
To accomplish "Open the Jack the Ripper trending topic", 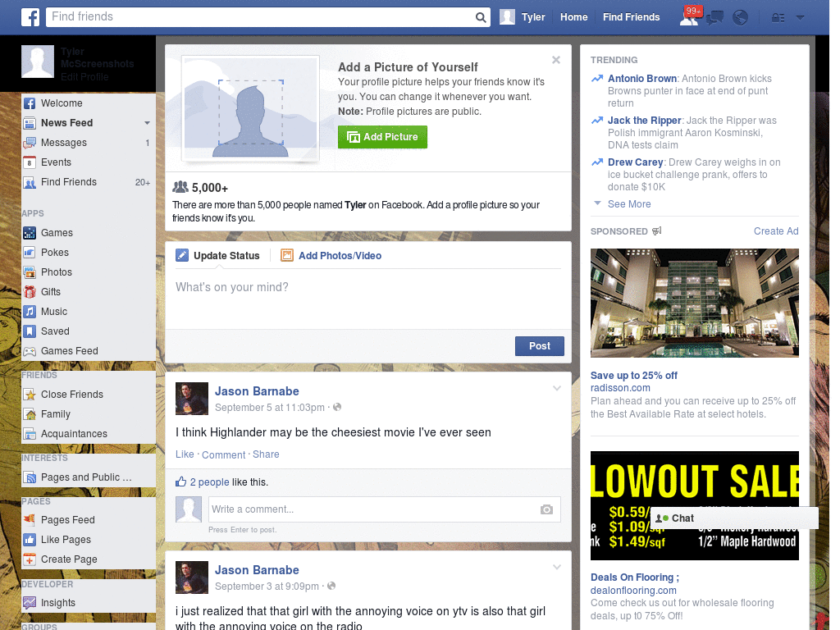I will point(644,121).
